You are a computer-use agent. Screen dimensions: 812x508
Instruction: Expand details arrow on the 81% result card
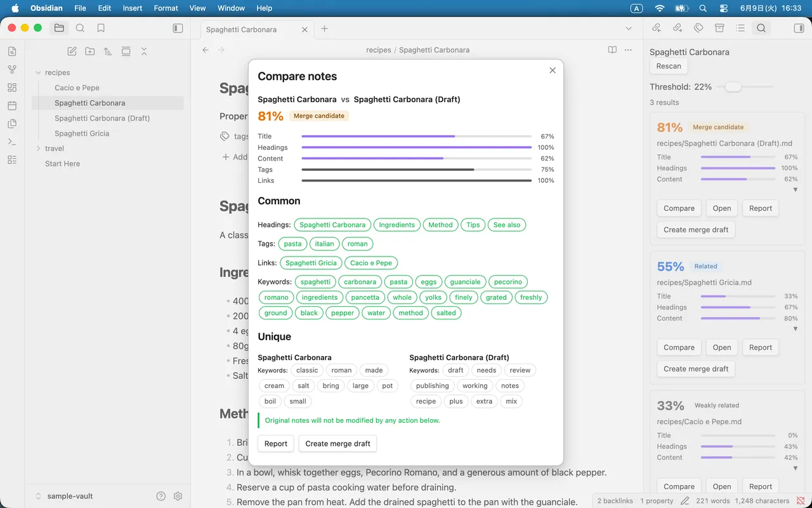coord(796,190)
